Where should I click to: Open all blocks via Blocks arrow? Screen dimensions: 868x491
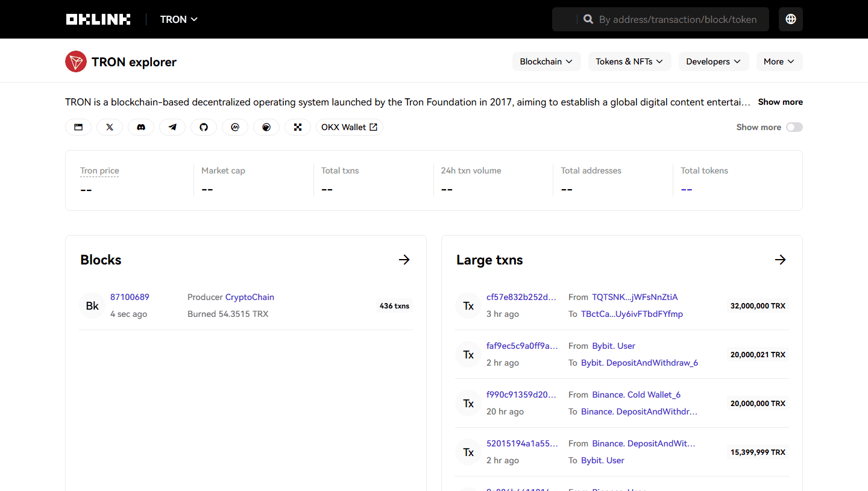click(x=404, y=260)
